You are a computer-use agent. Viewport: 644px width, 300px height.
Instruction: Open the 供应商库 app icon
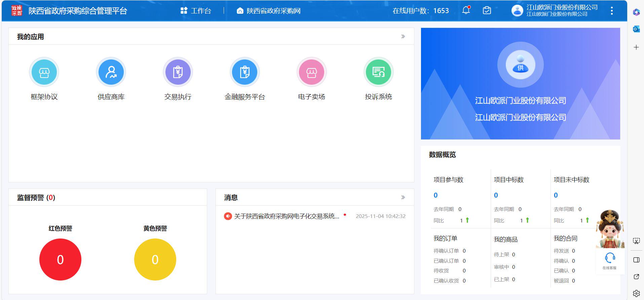click(x=111, y=72)
